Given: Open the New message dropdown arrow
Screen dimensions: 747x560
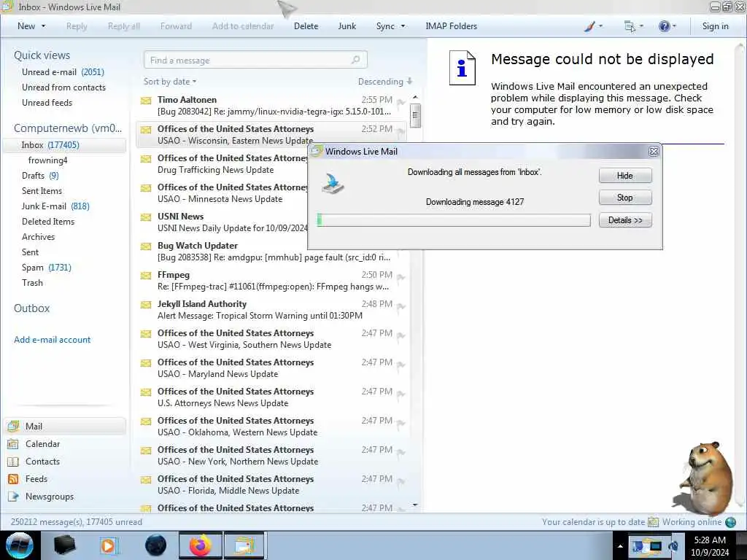Looking at the screenshot, I should point(44,26).
